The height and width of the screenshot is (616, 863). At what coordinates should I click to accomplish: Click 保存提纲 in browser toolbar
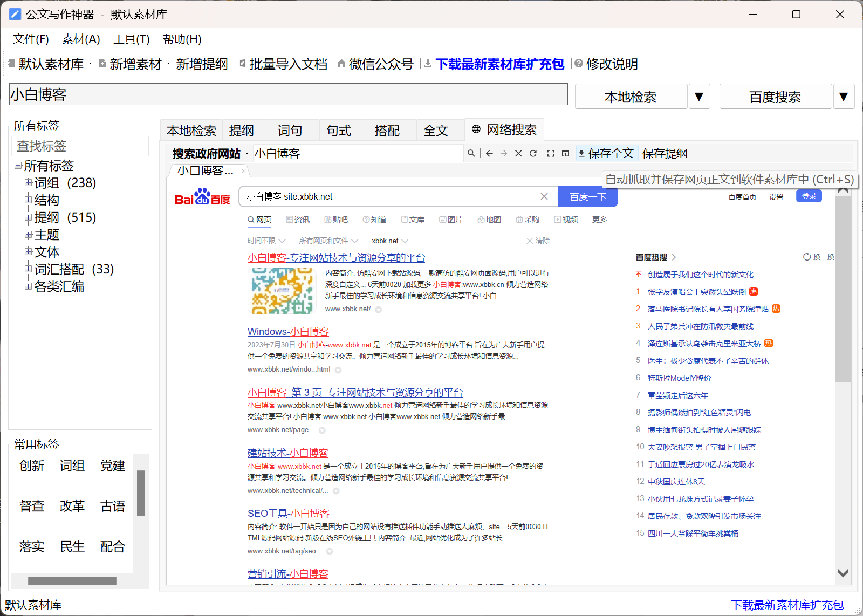tap(665, 153)
